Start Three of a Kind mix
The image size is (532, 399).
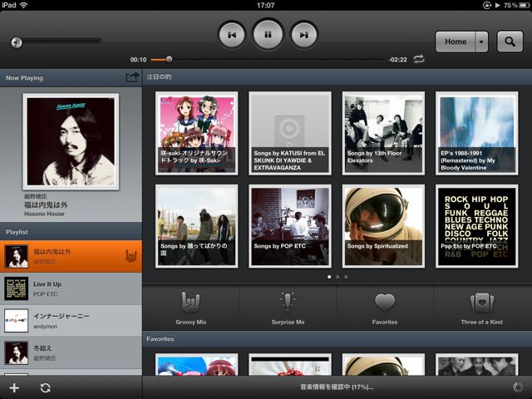pyautogui.click(x=482, y=308)
